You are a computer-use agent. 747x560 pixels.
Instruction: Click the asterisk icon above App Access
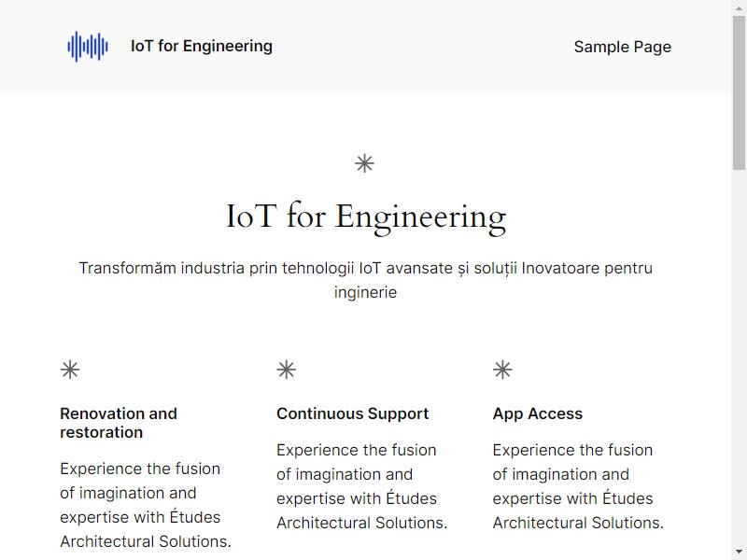(502, 370)
